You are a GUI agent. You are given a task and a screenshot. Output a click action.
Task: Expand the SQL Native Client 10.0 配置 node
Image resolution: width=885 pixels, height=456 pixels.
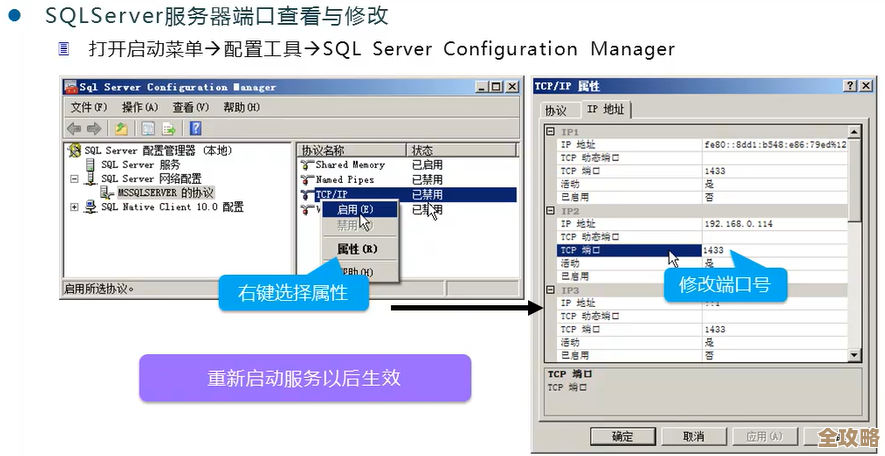[x=74, y=207]
